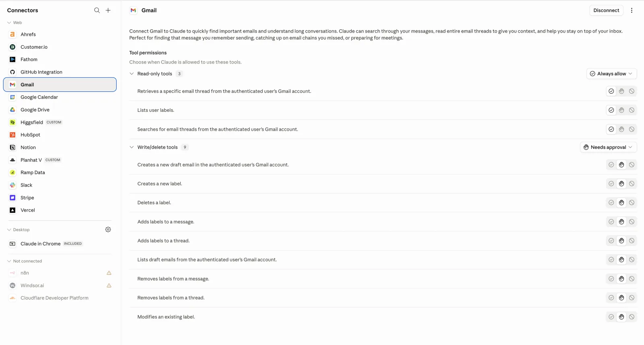Click the Windsor.ai warning triangle icon
The image size is (644, 345).
click(x=109, y=285)
